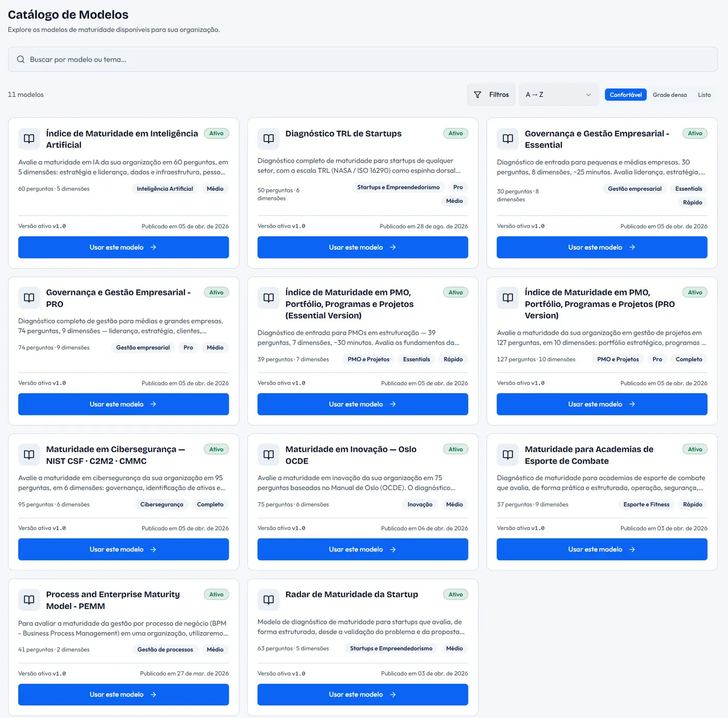Viewport: 728px width, 718px height.
Task: Click book icon on Maturidade em Inovação Oslo card
Action: tap(268, 454)
